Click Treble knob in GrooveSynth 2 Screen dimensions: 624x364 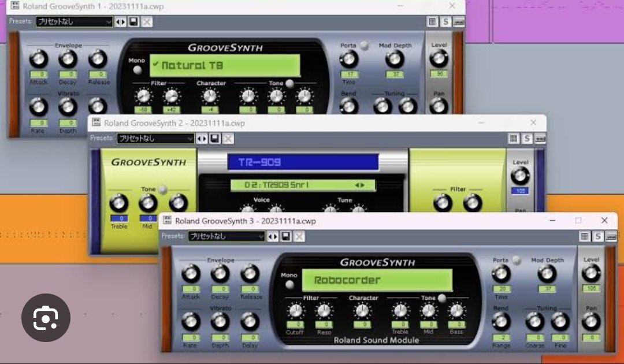pos(118,203)
